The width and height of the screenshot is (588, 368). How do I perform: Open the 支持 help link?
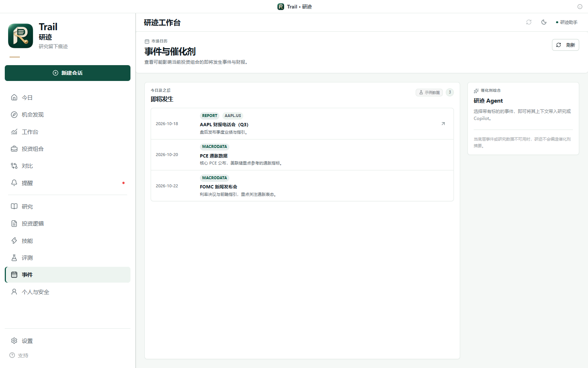coord(19,355)
